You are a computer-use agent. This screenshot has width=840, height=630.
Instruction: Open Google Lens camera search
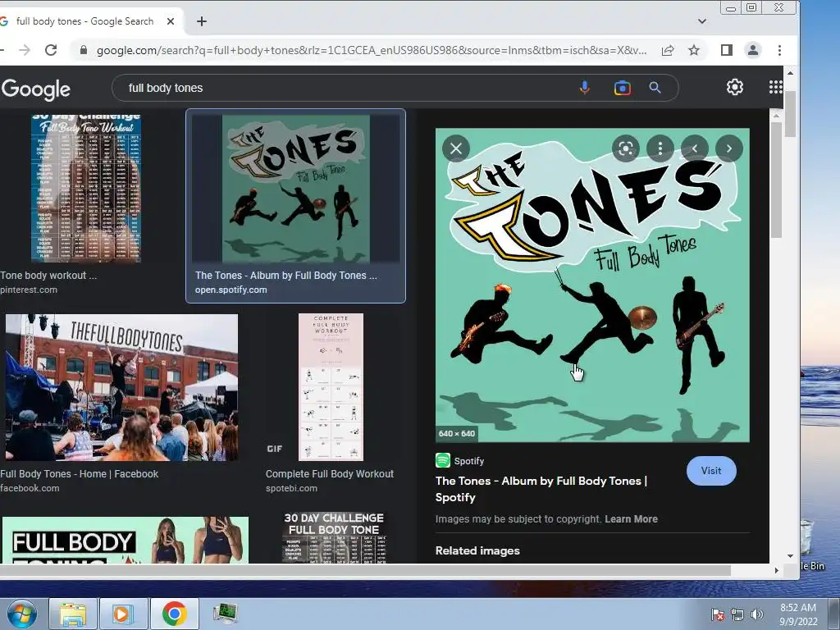(x=622, y=87)
